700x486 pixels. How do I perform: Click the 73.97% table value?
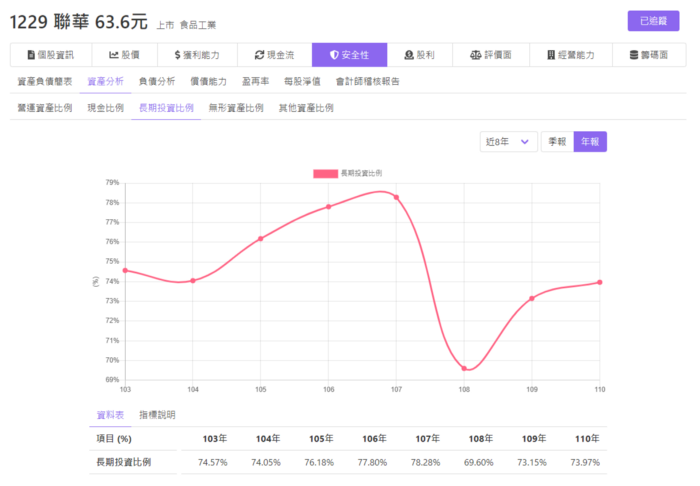(x=585, y=462)
